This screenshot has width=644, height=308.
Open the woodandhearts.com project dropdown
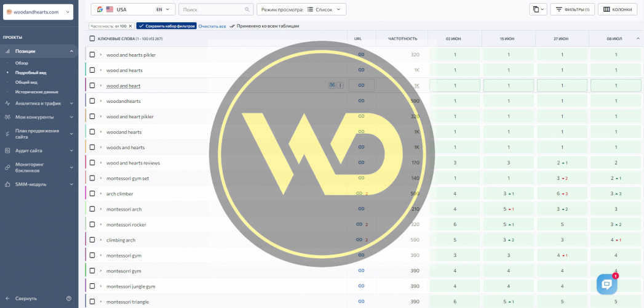point(38,12)
